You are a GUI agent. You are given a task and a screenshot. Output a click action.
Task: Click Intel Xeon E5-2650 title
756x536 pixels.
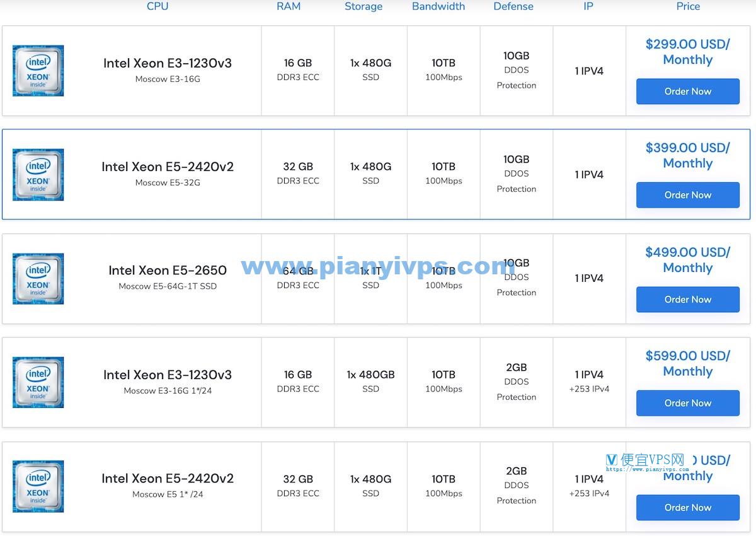click(x=168, y=271)
